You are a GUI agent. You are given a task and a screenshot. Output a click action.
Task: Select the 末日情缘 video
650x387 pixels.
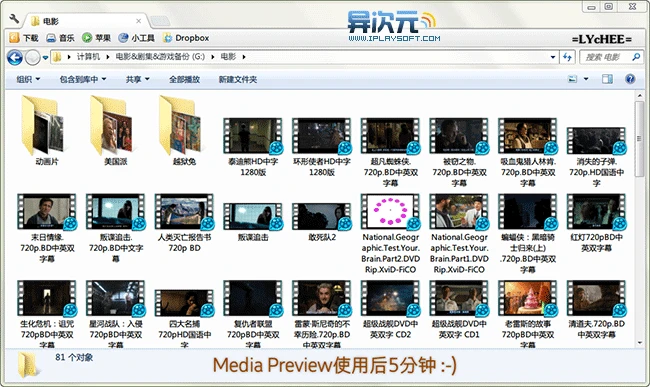(47, 228)
